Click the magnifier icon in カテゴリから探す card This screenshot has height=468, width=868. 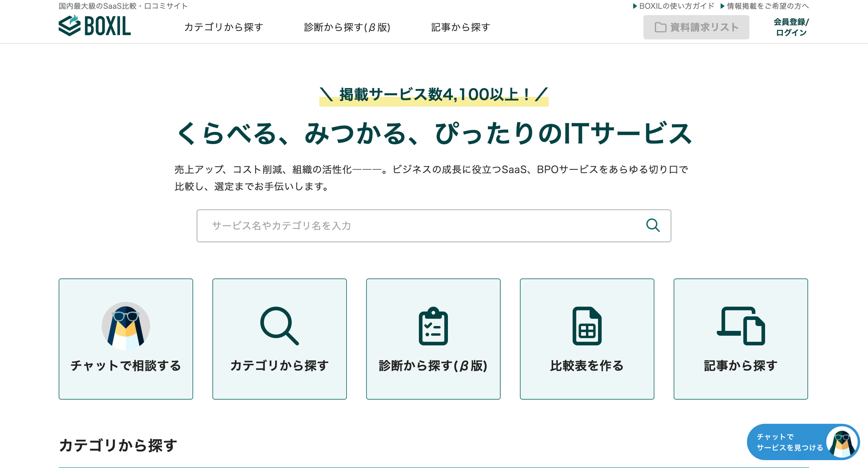click(x=279, y=326)
